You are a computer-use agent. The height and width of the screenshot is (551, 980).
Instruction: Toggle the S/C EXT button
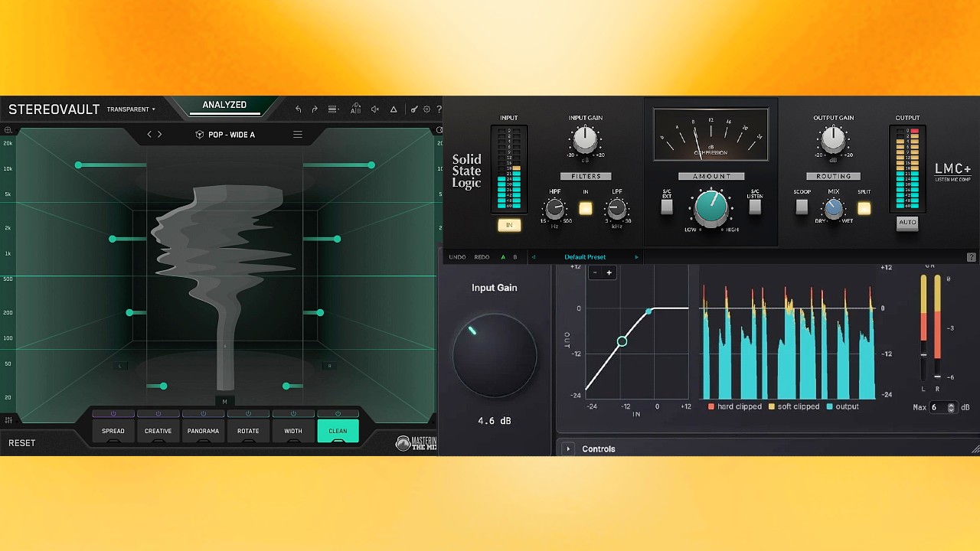point(667,207)
